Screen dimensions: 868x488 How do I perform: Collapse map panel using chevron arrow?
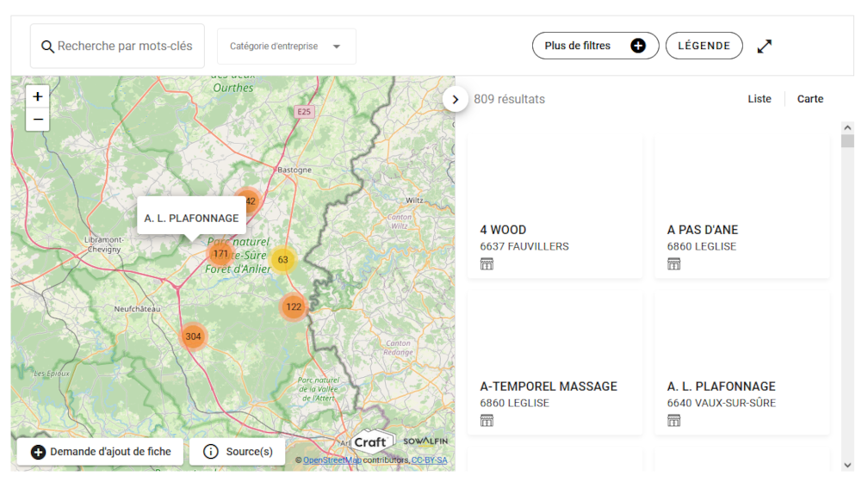(x=456, y=100)
